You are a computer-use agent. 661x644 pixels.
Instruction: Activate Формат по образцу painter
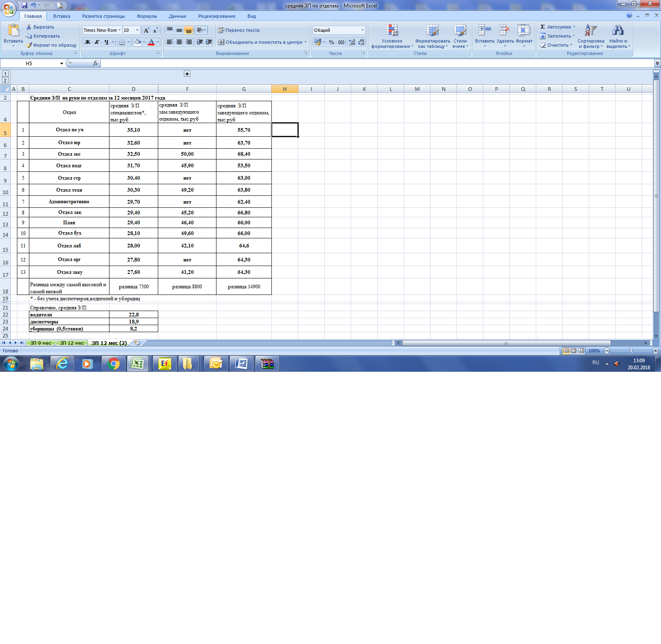coord(51,45)
